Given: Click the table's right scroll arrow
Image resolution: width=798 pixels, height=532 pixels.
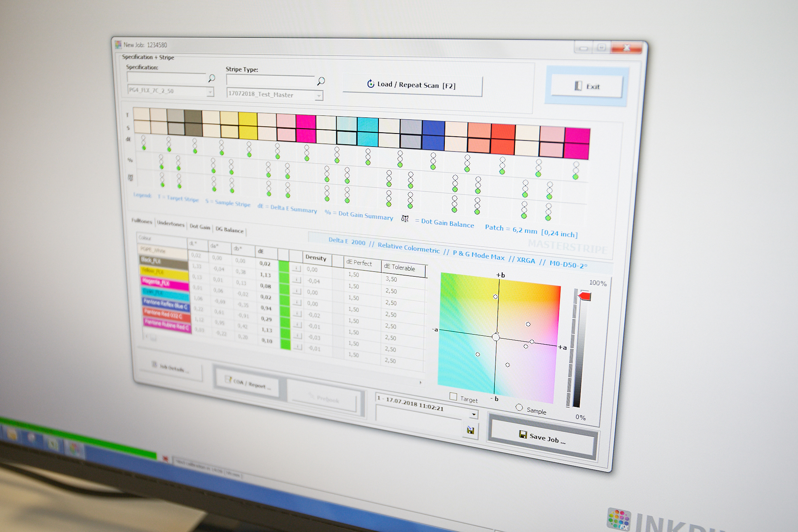Looking at the screenshot, I should pyautogui.click(x=421, y=382).
